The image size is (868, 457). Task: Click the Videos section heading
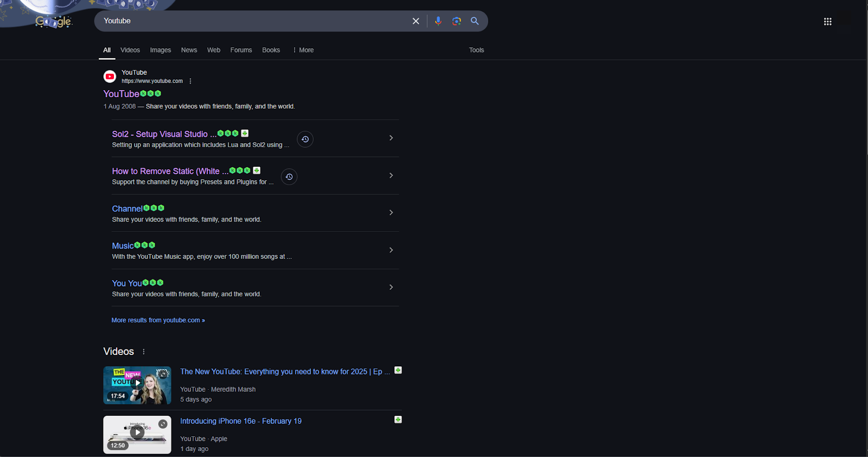(x=118, y=352)
